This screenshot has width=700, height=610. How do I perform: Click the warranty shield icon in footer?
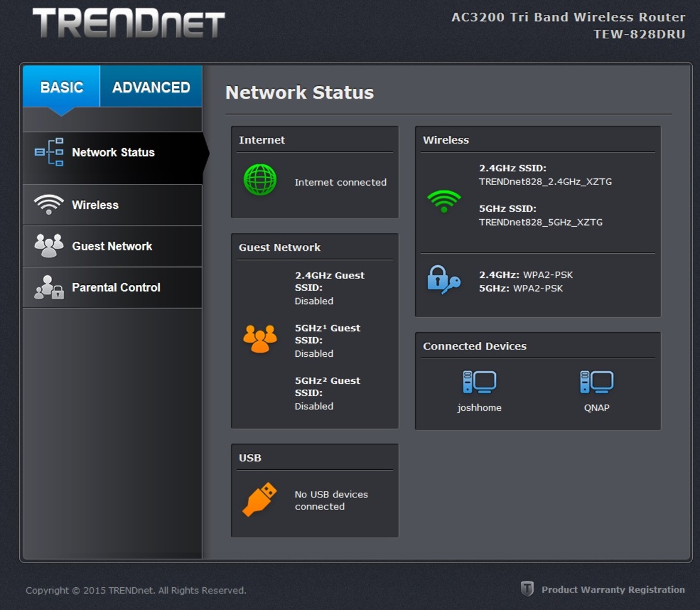527,588
